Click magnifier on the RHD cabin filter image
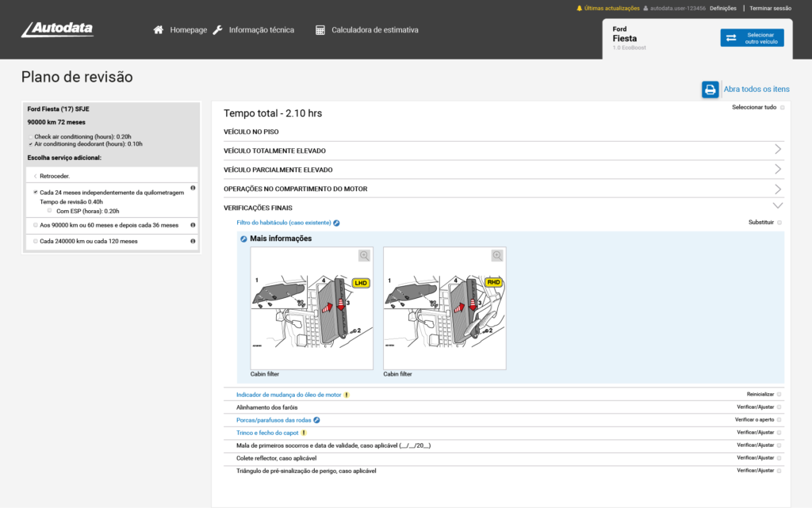This screenshot has height=508, width=812. 497,255
